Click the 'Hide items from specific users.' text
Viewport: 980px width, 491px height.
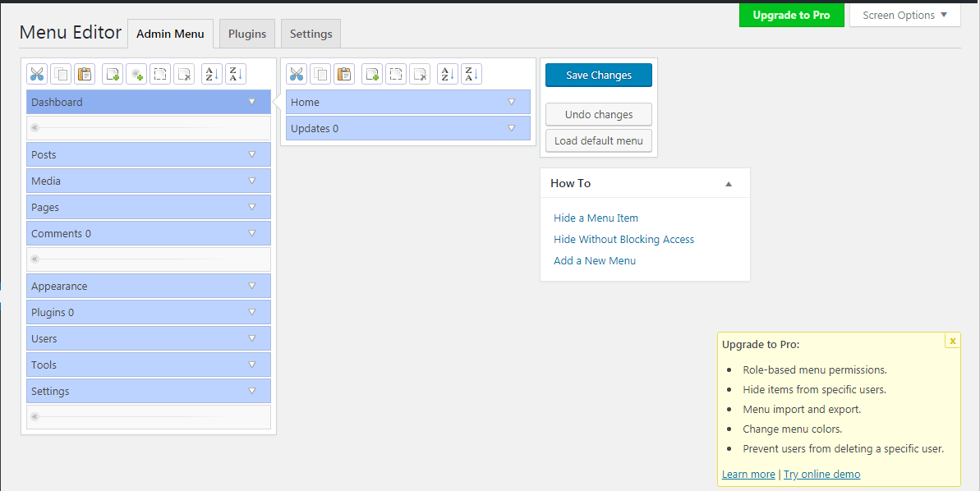click(814, 390)
